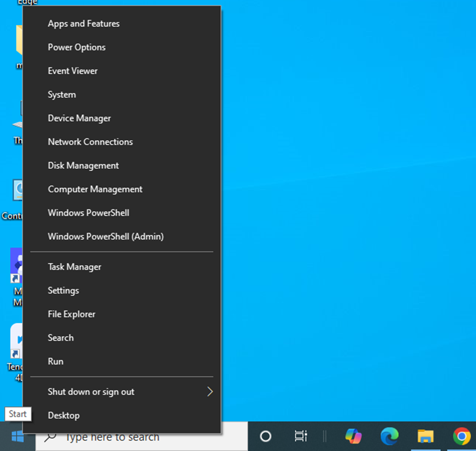476x451 pixels.
Task: Expand the Shut down or sign out submenu
Action: tap(210, 392)
